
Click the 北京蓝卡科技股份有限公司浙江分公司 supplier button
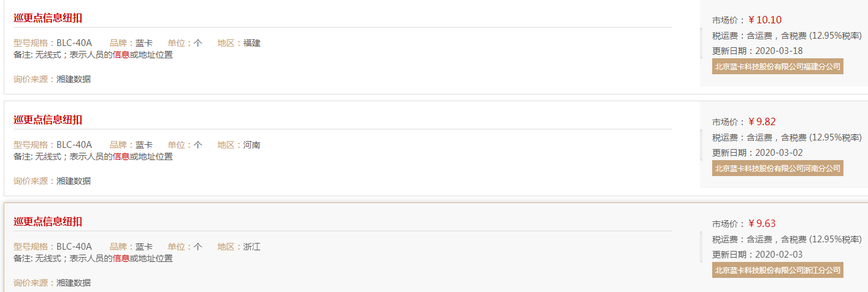tap(778, 270)
